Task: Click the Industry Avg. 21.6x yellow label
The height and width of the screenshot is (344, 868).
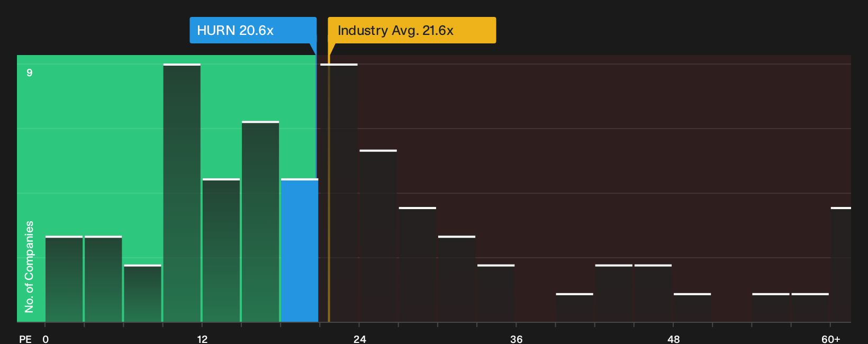Action: pos(412,30)
